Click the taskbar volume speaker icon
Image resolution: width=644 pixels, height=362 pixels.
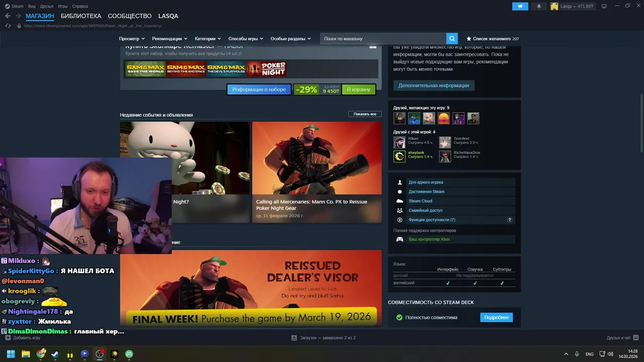[611, 354]
